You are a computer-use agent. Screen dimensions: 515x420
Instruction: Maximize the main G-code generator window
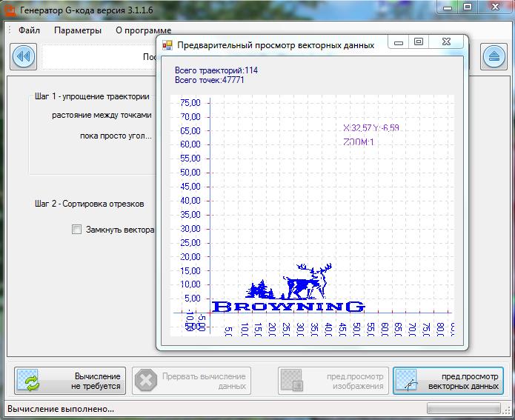pos(468,7)
